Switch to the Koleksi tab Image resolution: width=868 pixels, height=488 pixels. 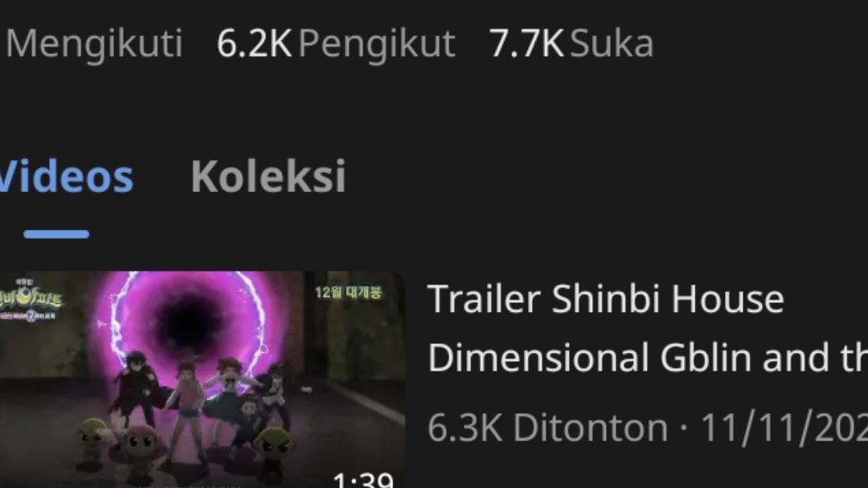coord(268,177)
